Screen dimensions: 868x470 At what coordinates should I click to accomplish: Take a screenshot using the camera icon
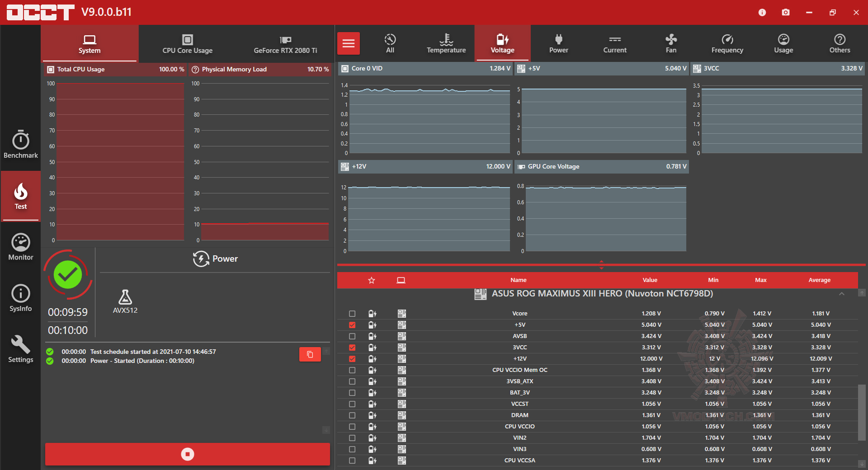[786, 12]
